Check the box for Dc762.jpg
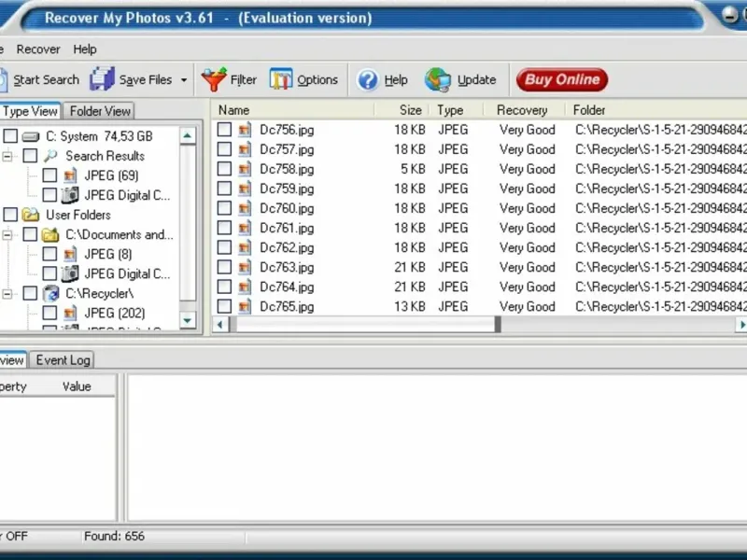Image resolution: width=747 pixels, height=560 pixels. 224,247
